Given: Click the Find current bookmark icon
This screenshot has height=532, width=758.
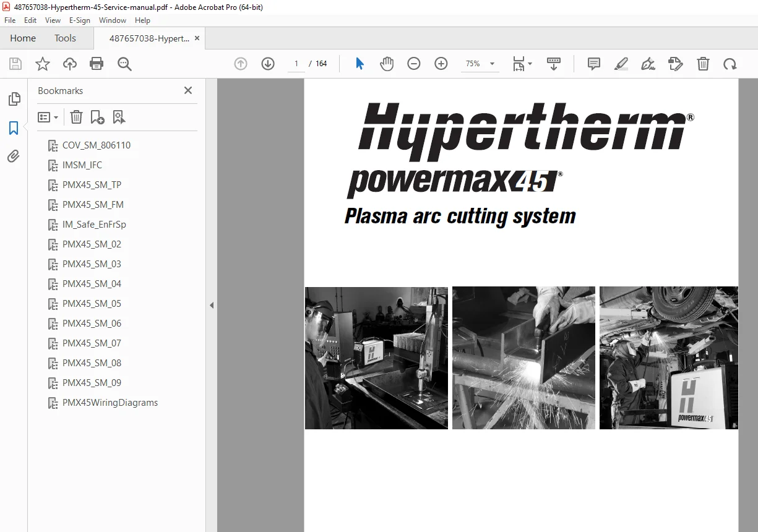Looking at the screenshot, I should 119,117.
